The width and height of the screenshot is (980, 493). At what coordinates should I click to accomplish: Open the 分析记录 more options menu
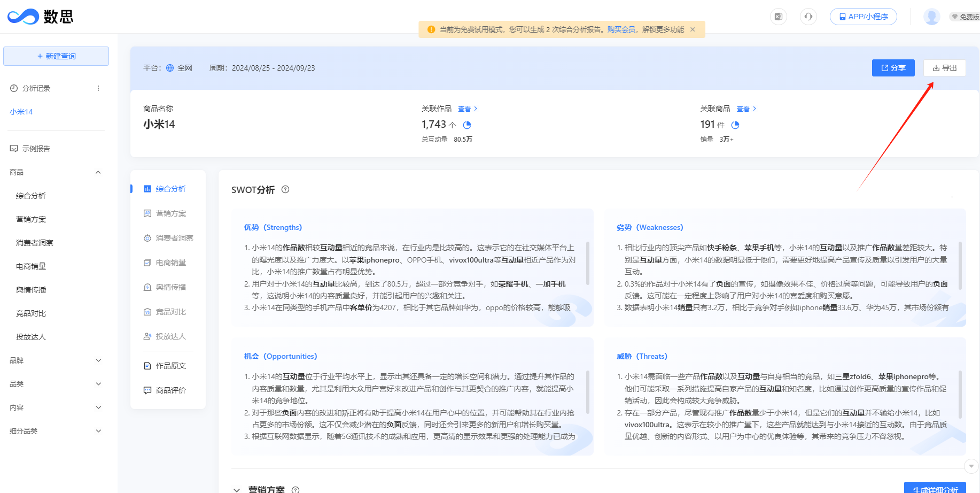coord(98,88)
